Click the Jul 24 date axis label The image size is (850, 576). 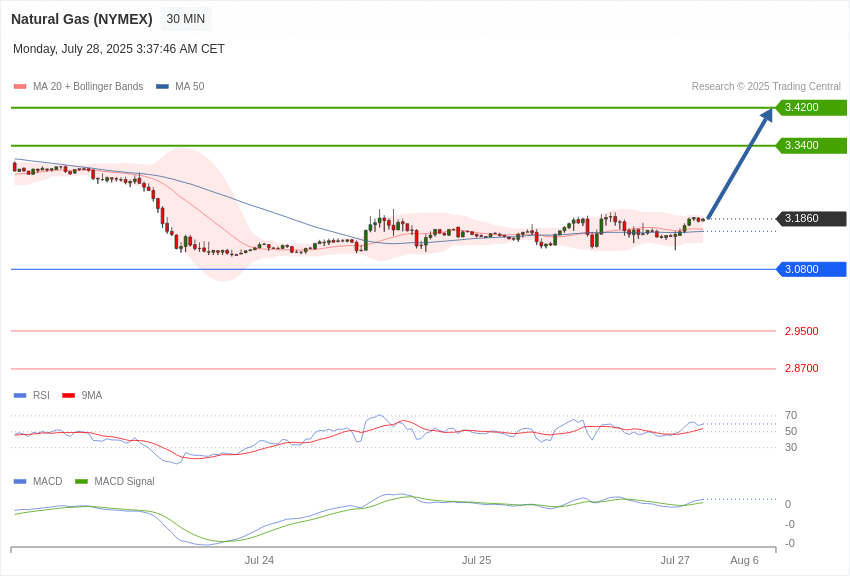tap(259, 560)
